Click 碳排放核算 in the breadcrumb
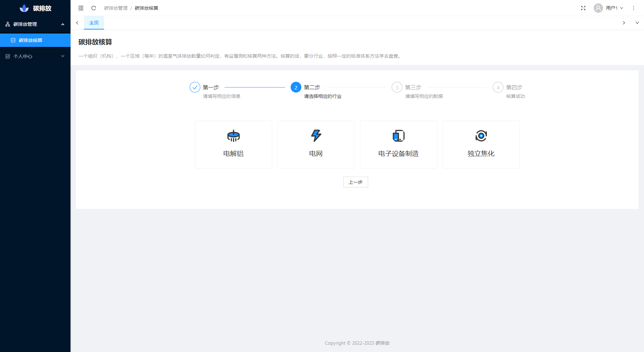This screenshot has height=352, width=644. [x=147, y=8]
